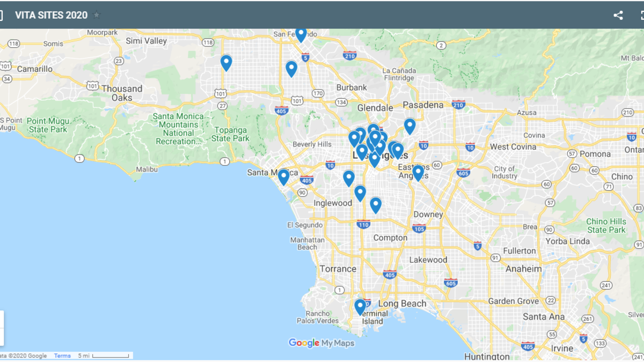Open the Terms link
This screenshot has width=644, height=362.
coord(62,356)
